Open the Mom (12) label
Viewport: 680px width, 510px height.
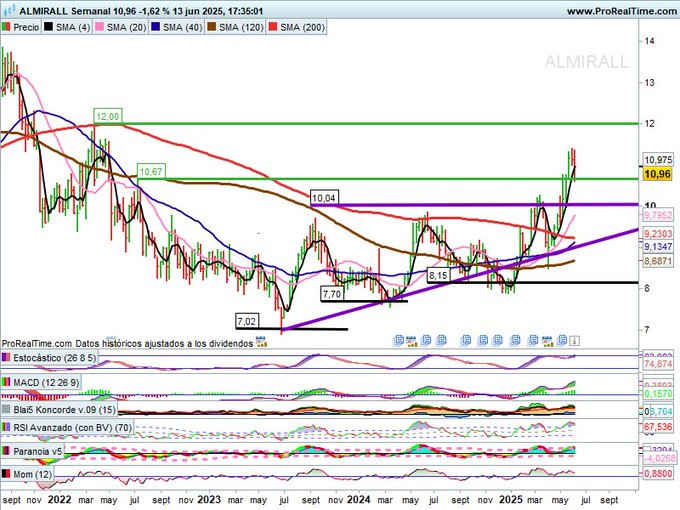click(33, 474)
